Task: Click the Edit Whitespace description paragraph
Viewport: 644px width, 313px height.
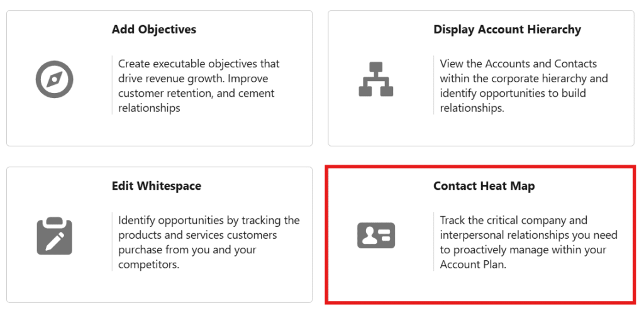Action: tap(209, 243)
